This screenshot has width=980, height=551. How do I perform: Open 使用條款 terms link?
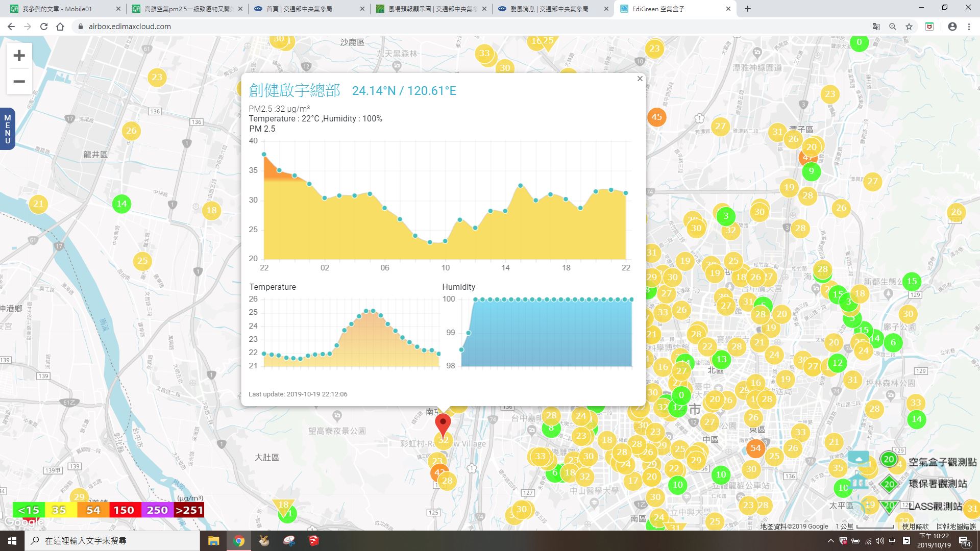(915, 526)
